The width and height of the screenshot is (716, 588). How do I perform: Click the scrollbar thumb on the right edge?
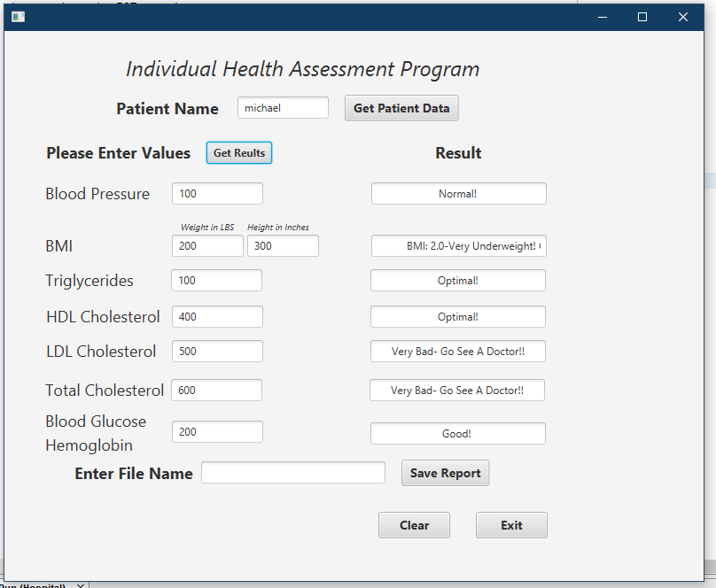(712, 180)
